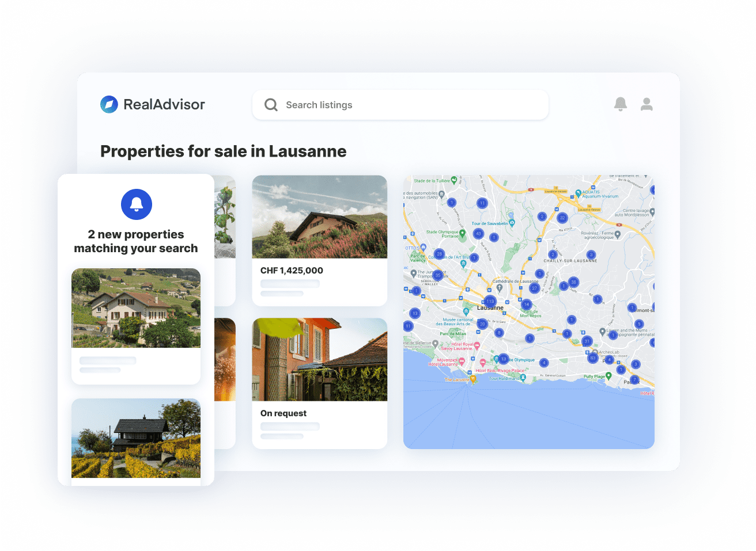Open the map cluster marker labeled 43
Image resolution: width=756 pixels, height=551 pixels.
pos(478,233)
